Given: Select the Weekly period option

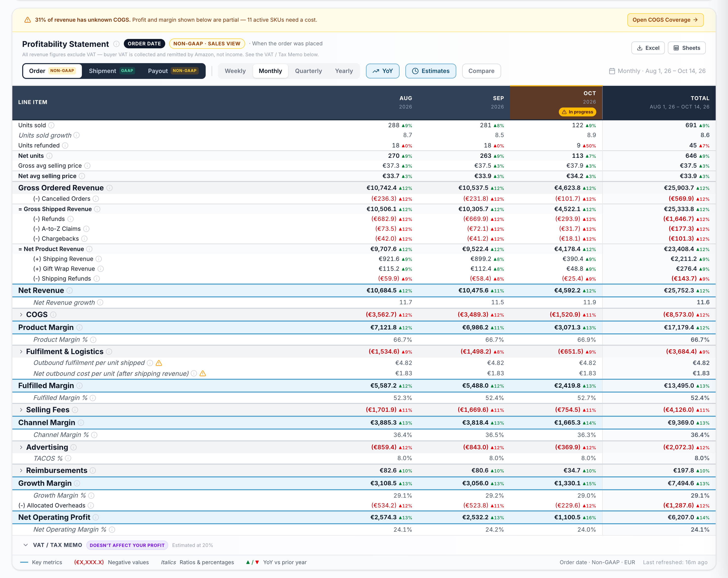Looking at the screenshot, I should 235,71.
